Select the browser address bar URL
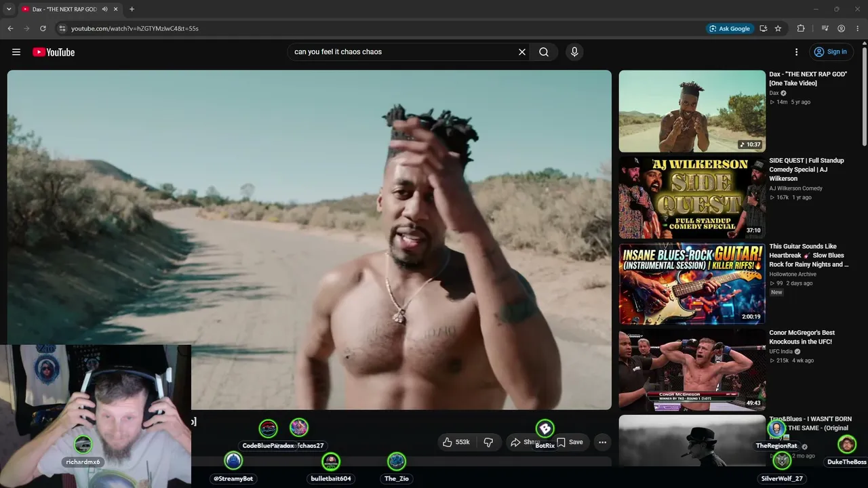Viewport: 868px width, 488px height. tap(135, 28)
